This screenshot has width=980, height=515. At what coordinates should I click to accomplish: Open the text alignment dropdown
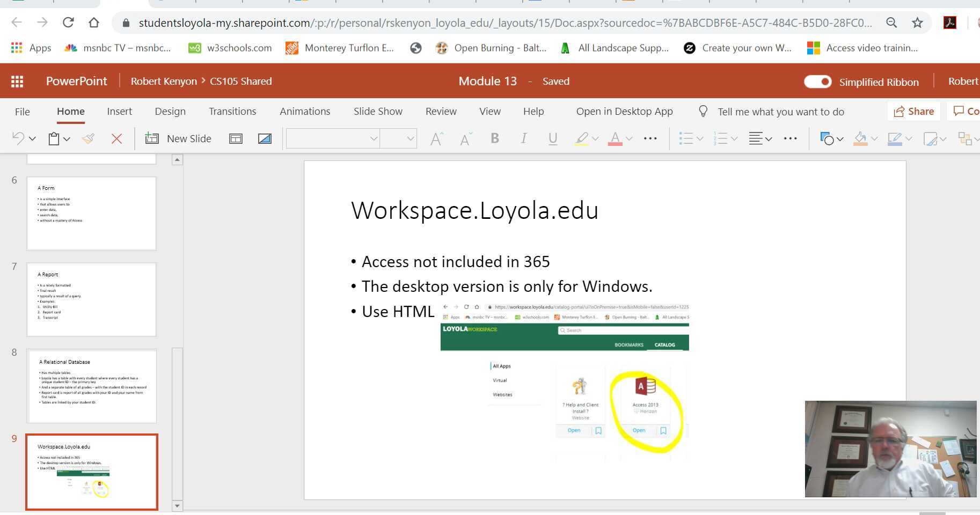[x=760, y=138]
